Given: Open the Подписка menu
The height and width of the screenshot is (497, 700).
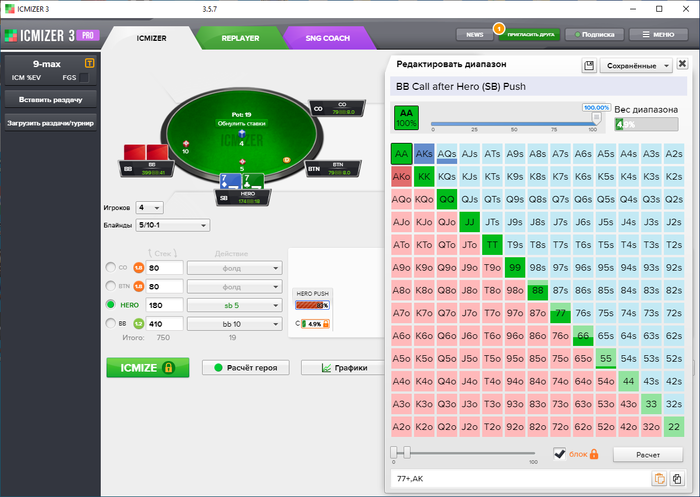Looking at the screenshot, I should [594, 34].
